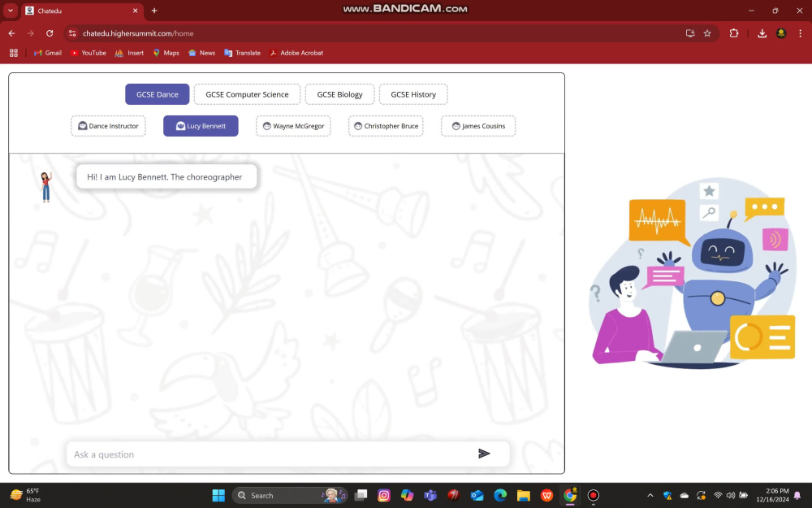Open the weather widget showing 65°F
This screenshot has width=812, height=508.
pos(25,496)
